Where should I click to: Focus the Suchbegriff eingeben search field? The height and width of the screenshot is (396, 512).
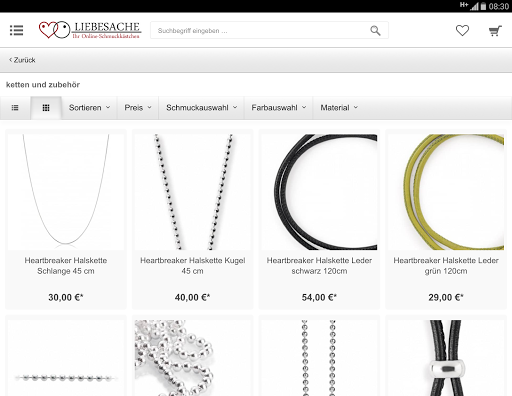pyautogui.click(x=269, y=30)
